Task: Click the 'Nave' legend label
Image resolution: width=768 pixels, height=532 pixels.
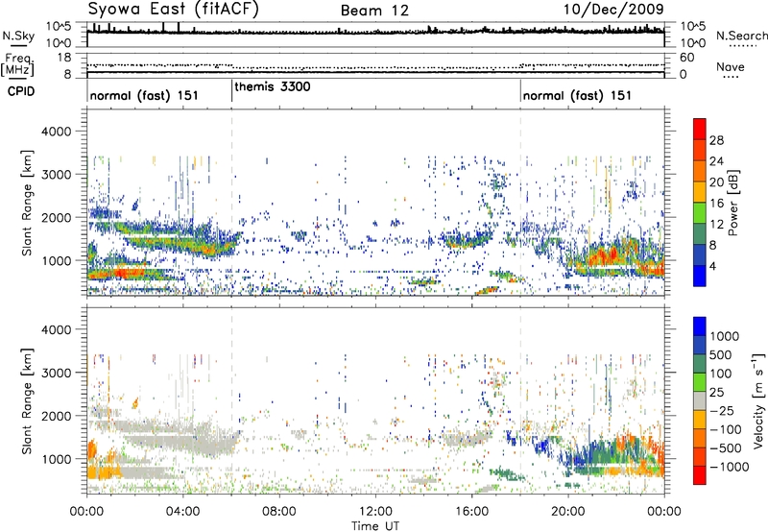Action: point(731,67)
